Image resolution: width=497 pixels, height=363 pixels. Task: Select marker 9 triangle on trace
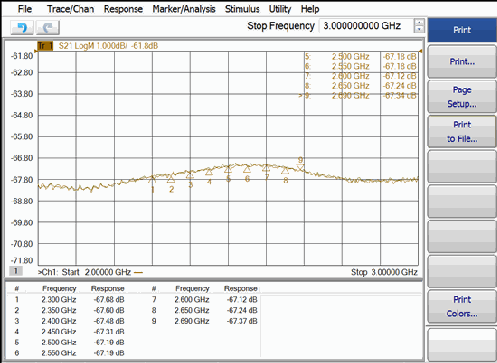(x=300, y=168)
